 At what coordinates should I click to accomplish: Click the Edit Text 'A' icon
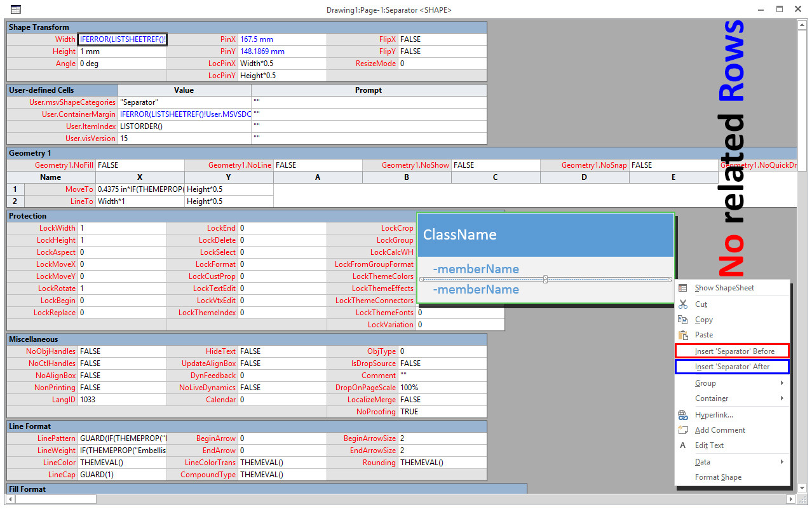coord(683,445)
